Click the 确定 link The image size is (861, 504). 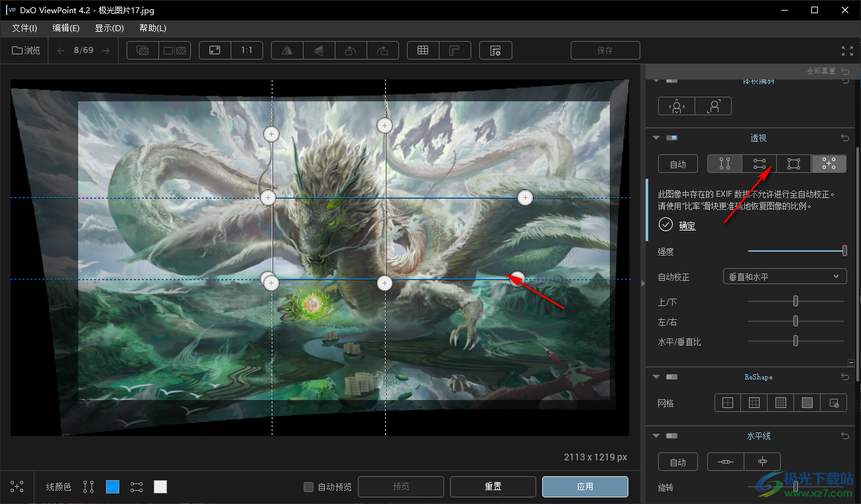click(x=687, y=226)
